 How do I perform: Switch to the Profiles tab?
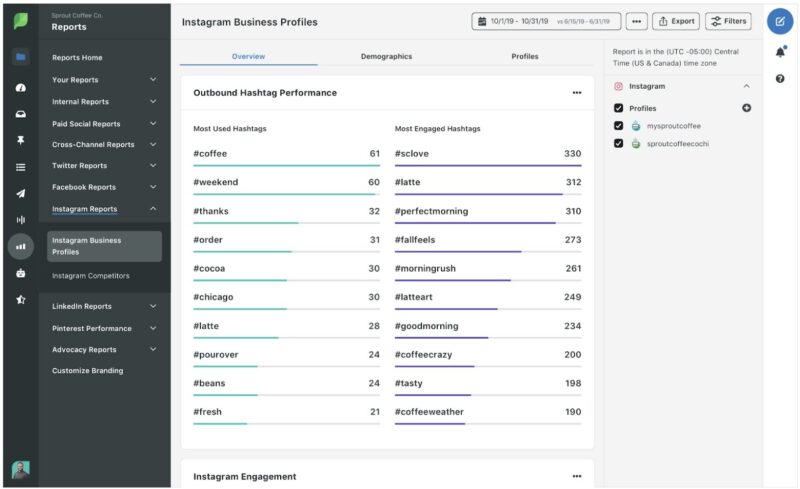524,56
